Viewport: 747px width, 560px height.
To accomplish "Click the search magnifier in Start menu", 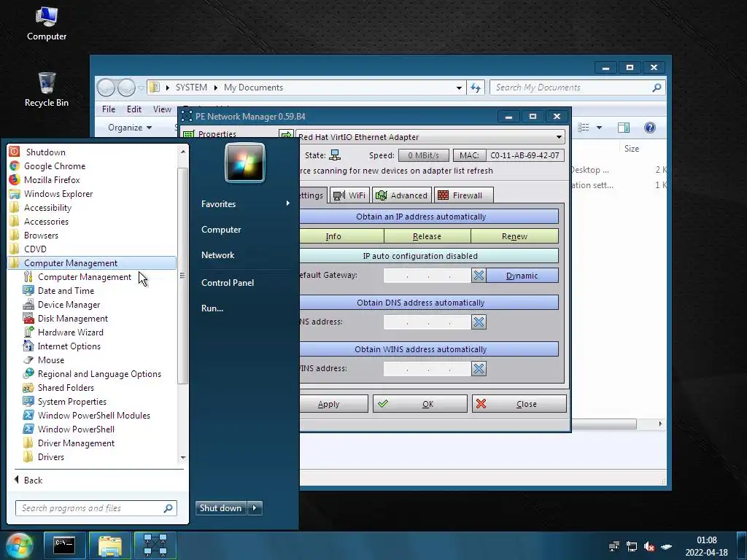I will [168, 508].
